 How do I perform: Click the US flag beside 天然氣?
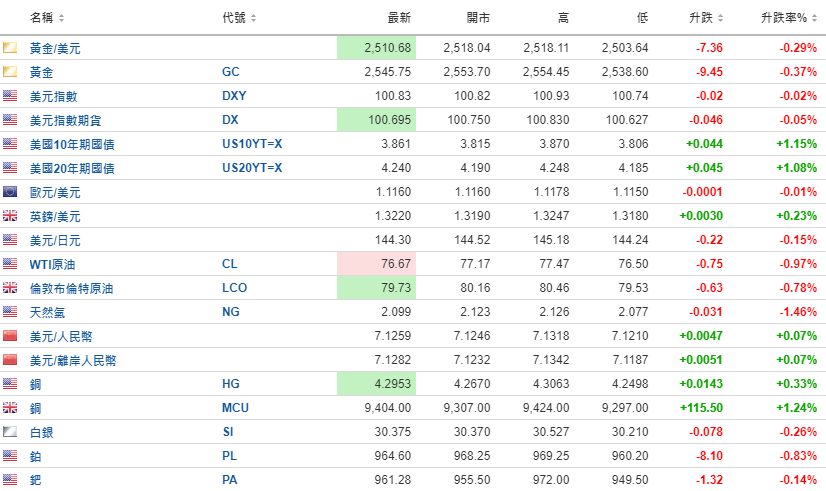tap(10, 312)
